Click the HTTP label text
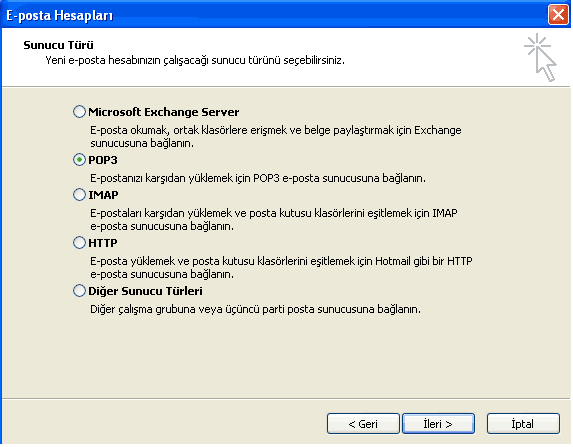This screenshot has height=447, width=573. click(x=103, y=243)
